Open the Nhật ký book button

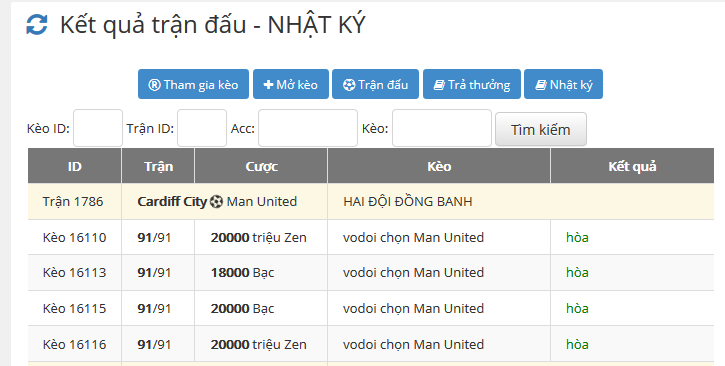tap(563, 84)
